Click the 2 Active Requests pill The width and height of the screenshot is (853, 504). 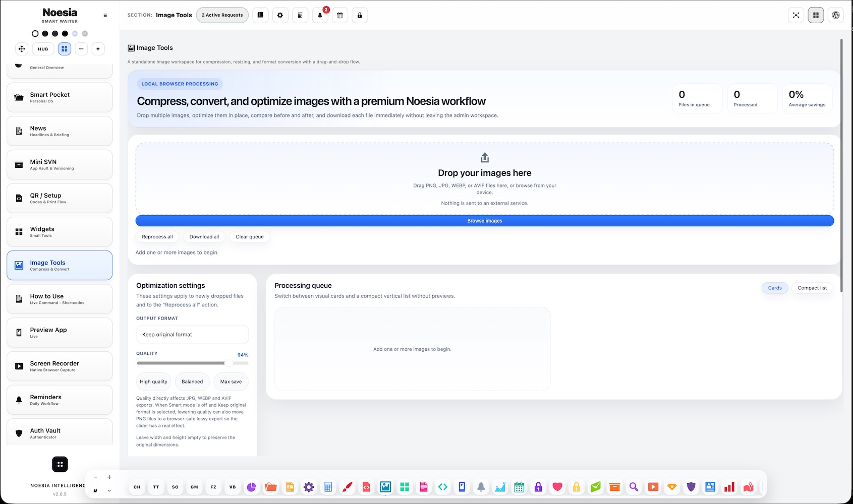(222, 15)
